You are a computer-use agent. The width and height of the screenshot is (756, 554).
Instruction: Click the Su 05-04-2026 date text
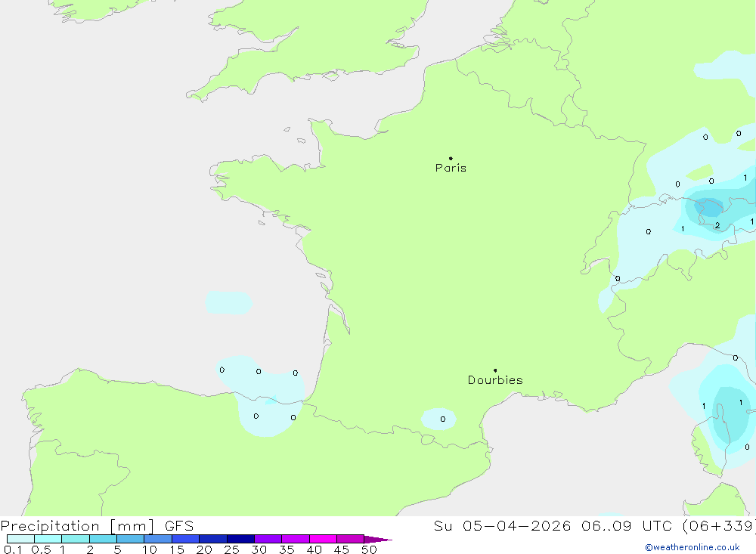pos(502,526)
